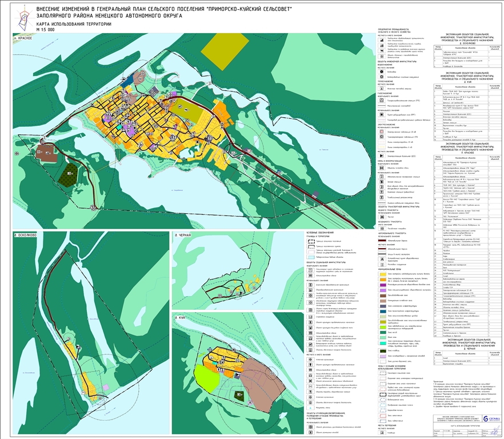
Task: Select the lime green legend swatch
Action: click(382, 327)
